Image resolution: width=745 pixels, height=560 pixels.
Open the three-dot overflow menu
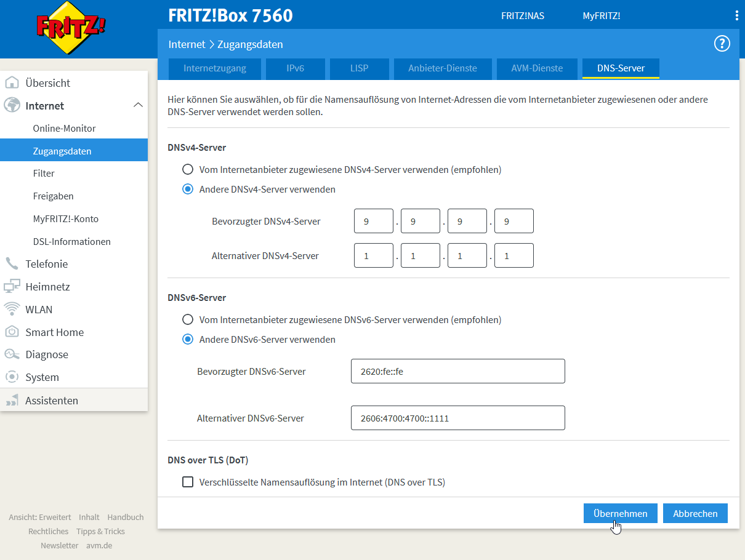point(736,15)
